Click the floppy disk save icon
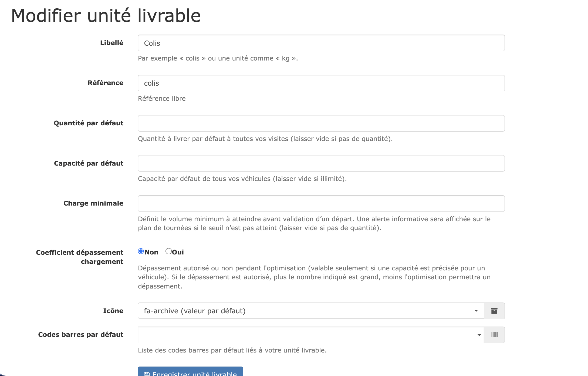Screen dimensions: 588x376 (147, 374)
